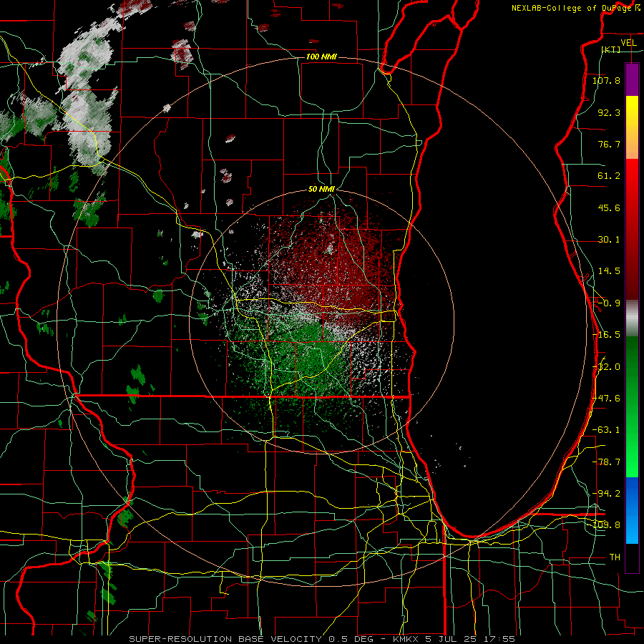Click the -32.0 legend value
This screenshot has width=644, height=644.
click(x=608, y=367)
